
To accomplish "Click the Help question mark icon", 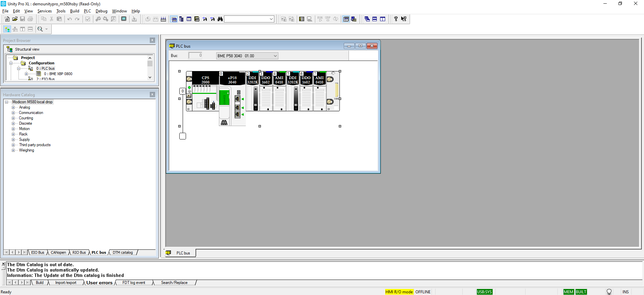I will tap(396, 19).
